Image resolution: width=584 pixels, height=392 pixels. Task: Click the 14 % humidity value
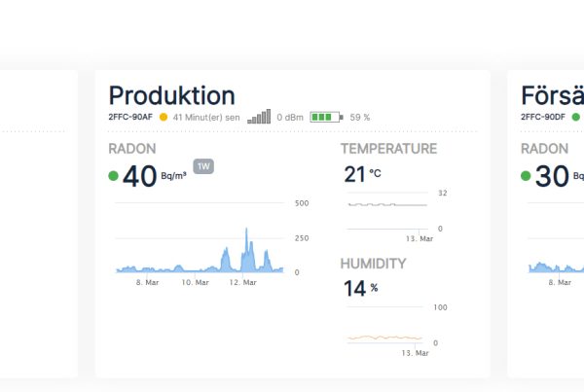click(360, 289)
